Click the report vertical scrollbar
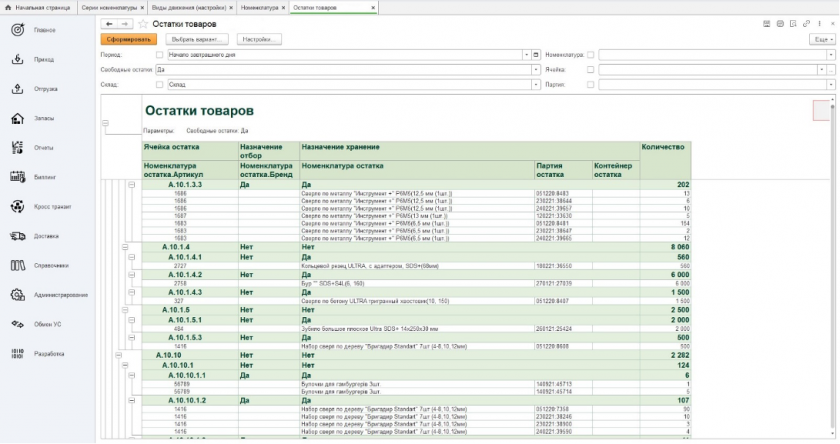840x444 pixels. pos(832,268)
